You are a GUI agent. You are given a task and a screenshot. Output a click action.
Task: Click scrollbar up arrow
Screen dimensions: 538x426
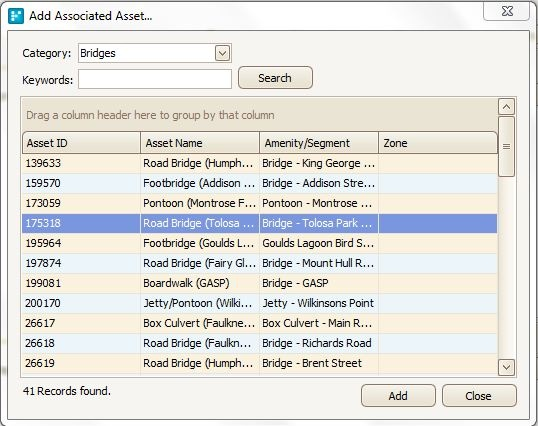click(x=506, y=107)
